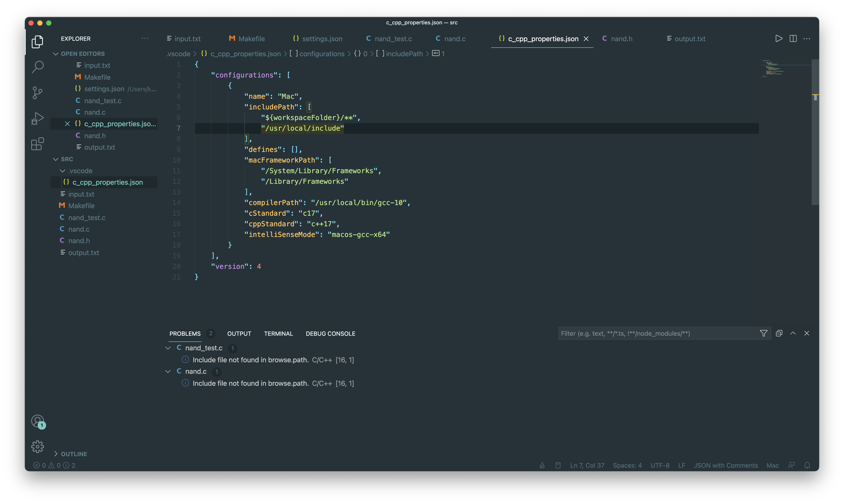Click LF end-of-line selector

coord(682,465)
